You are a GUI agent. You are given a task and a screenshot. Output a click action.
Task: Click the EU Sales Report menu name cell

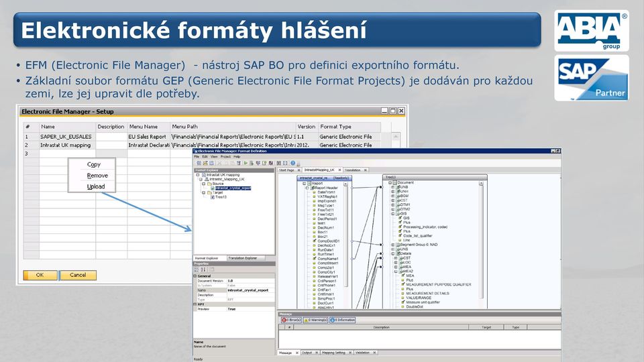[x=148, y=136]
